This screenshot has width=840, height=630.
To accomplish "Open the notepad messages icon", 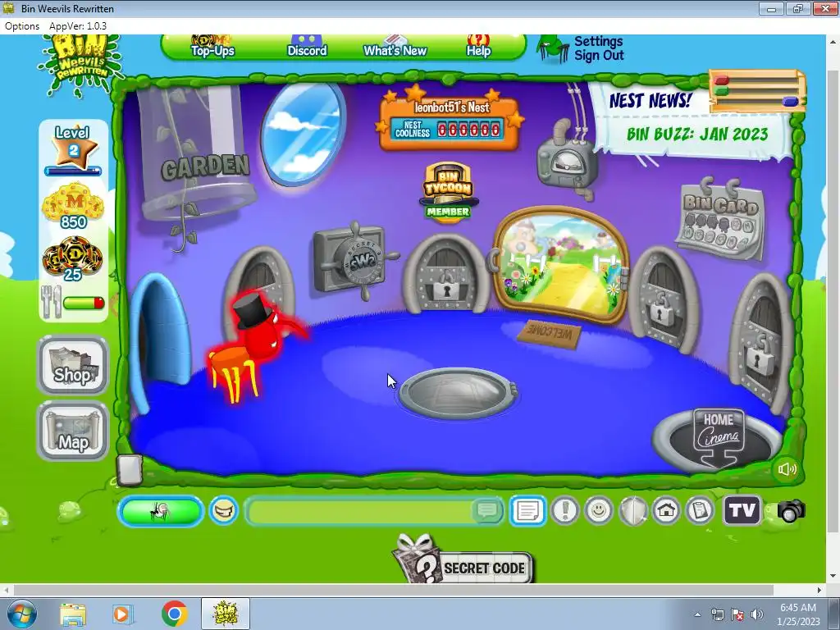I will tap(527, 510).
